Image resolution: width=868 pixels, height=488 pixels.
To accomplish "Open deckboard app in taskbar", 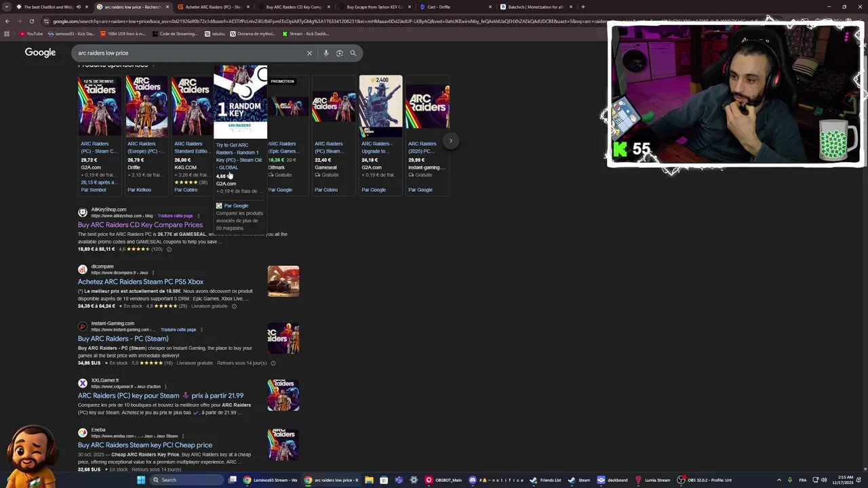I will coord(612,480).
